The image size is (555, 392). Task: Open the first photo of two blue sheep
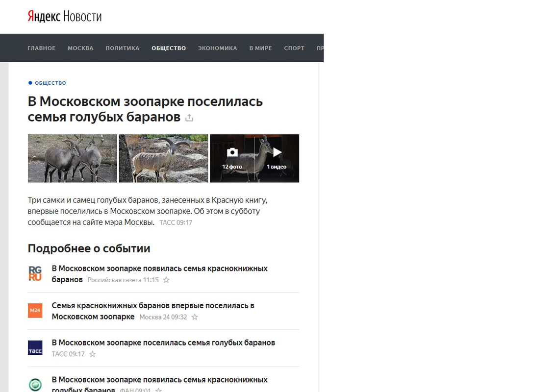(72, 158)
